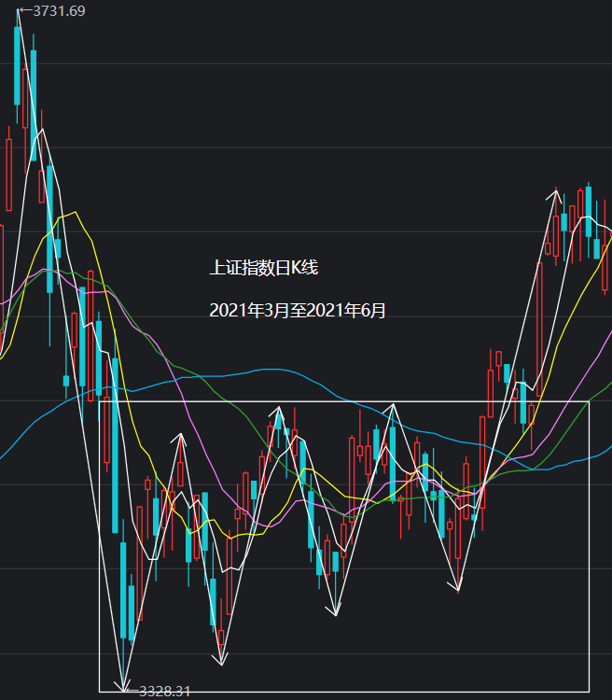Click the tall cyan candle under the 3731.69 high

coord(17,65)
